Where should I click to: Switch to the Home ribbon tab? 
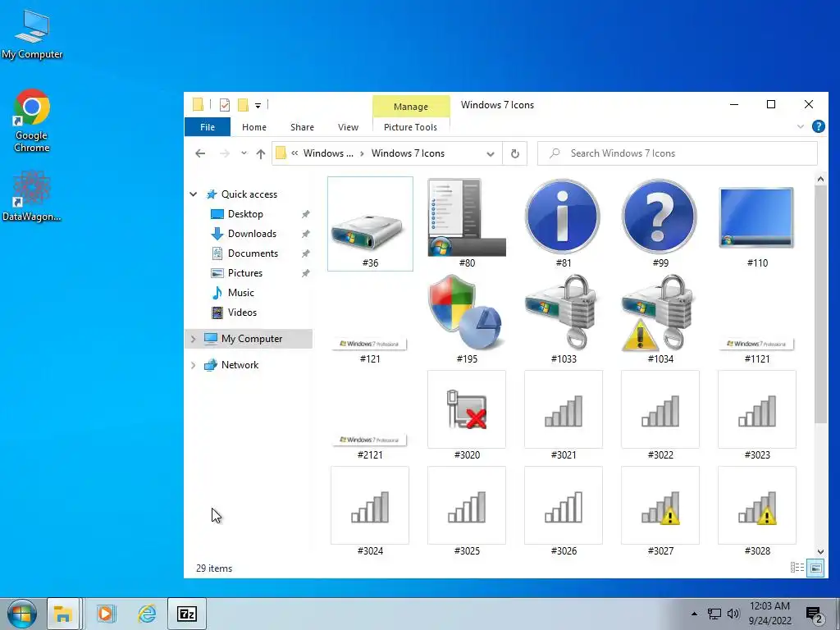pos(254,127)
